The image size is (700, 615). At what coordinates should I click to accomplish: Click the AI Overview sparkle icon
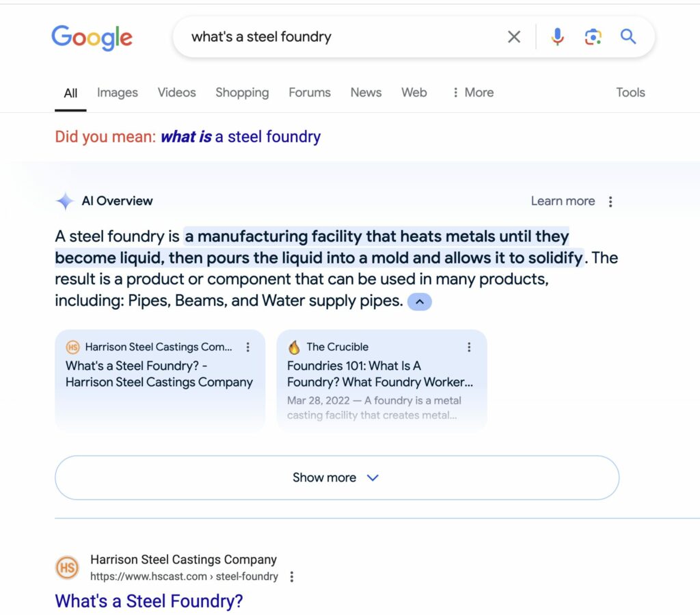(x=65, y=201)
